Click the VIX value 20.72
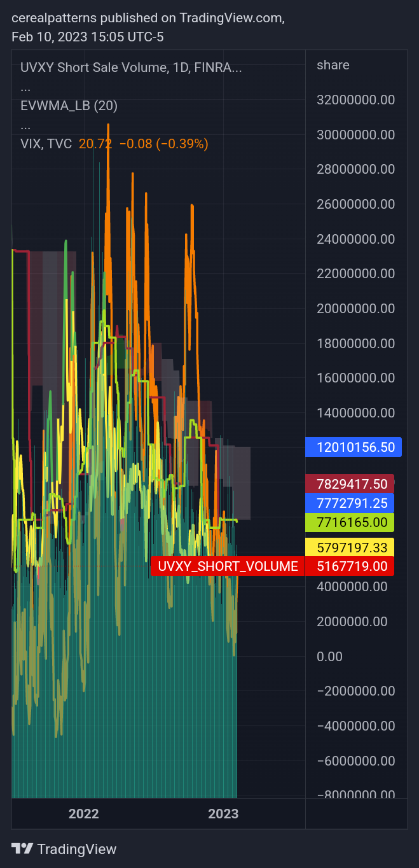 point(95,144)
